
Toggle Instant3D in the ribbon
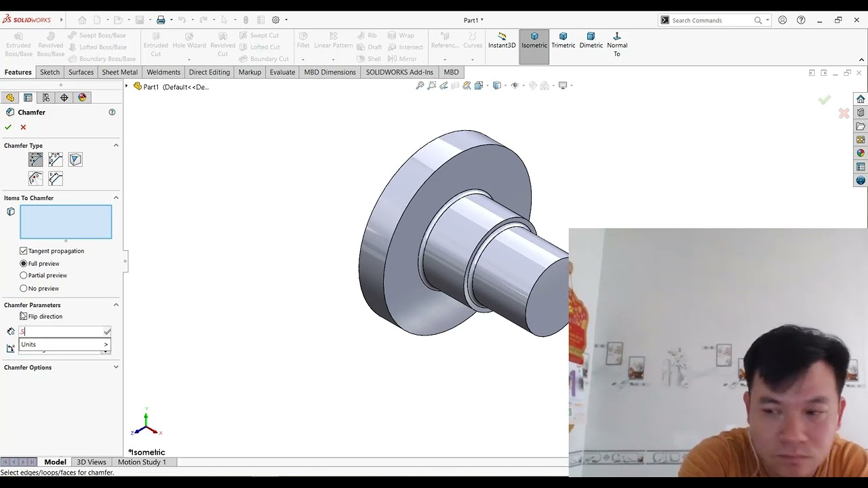502,41
